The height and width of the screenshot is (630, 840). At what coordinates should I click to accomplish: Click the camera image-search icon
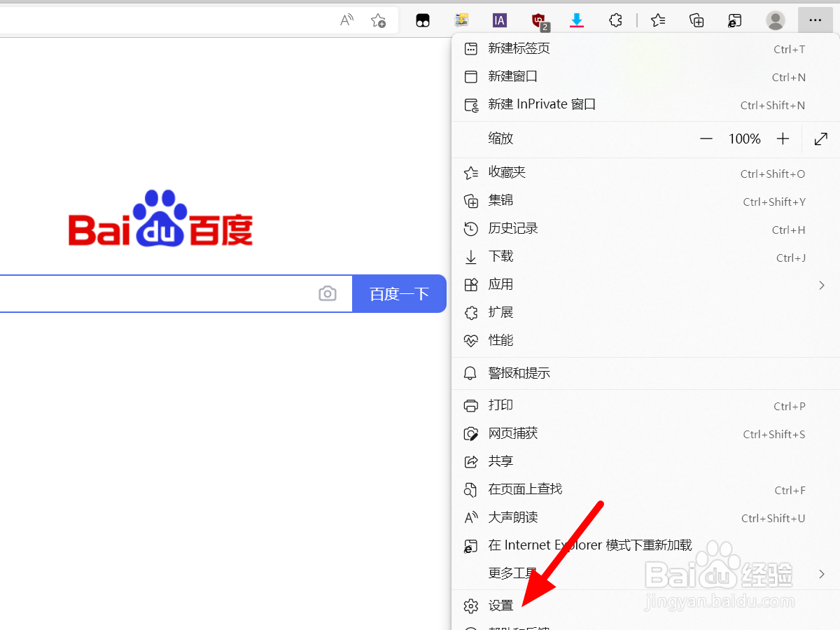point(328,293)
